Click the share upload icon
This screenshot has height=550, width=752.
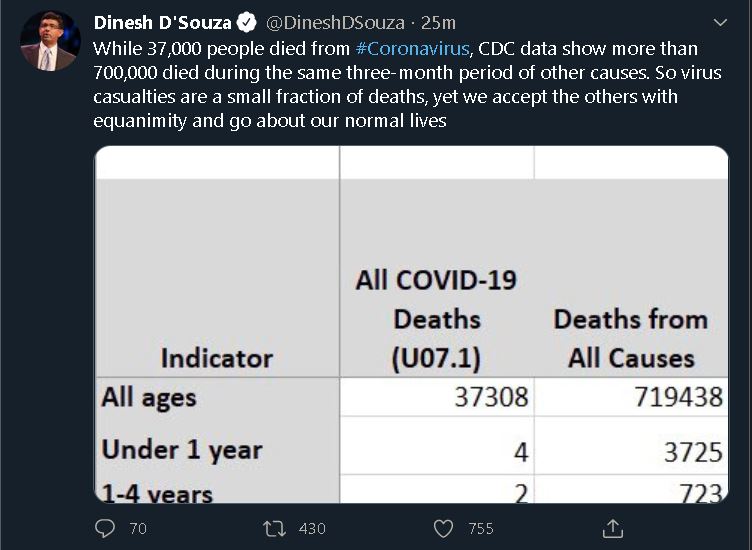[x=612, y=528]
